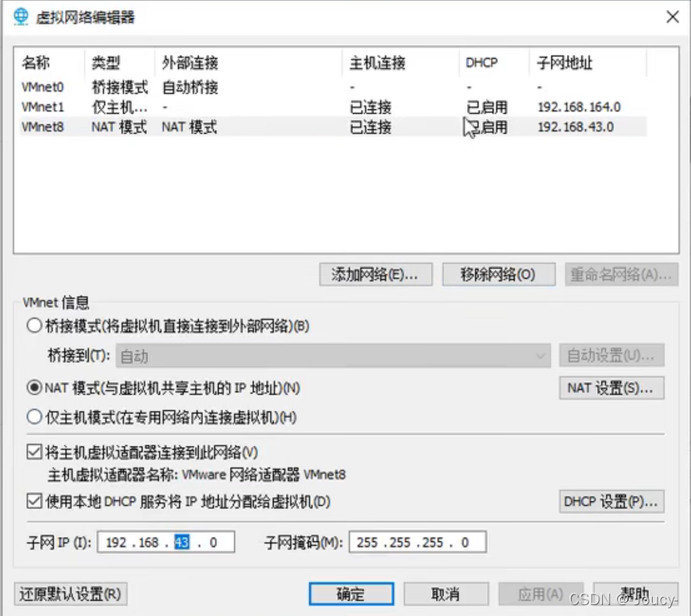Click 自动设置(U)... button
This screenshot has height=616, width=691.
tap(612, 355)
